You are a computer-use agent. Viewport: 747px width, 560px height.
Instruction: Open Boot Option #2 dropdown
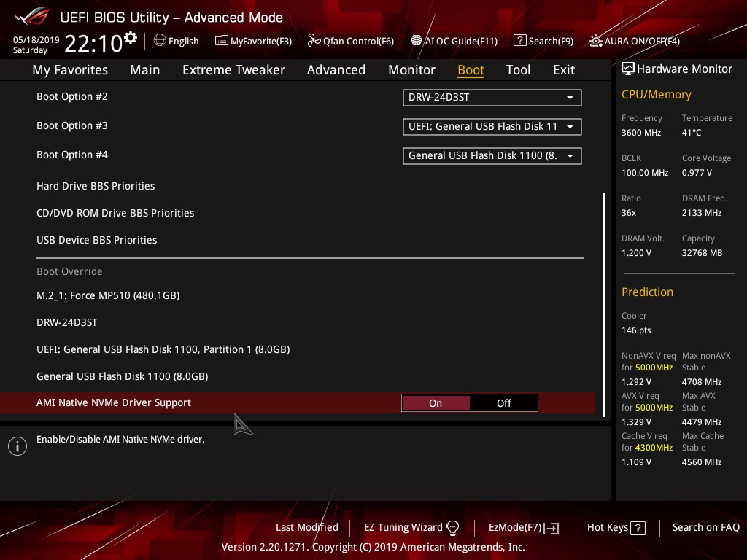[492, 98]
